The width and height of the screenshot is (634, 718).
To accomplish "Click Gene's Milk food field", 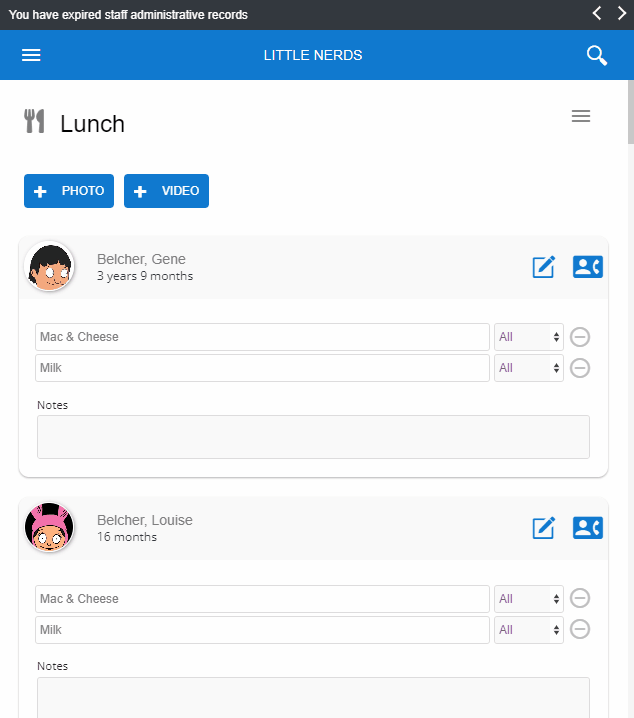I will coord(262,368).
